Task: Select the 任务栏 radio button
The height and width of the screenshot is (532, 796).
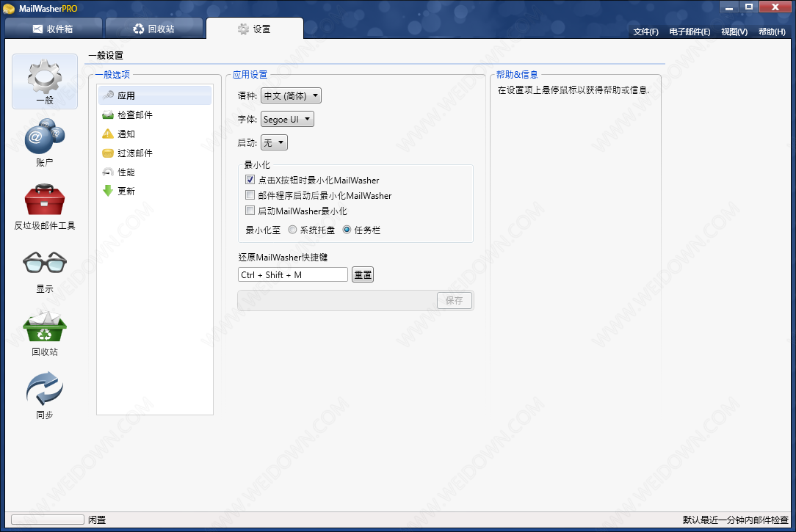Action: (347, 230)
